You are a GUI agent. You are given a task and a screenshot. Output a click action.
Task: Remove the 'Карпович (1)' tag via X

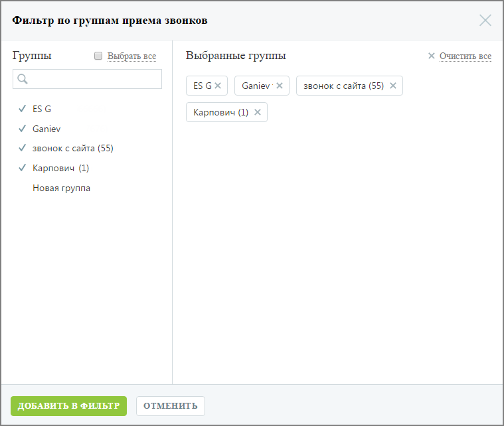click(258, 112)
